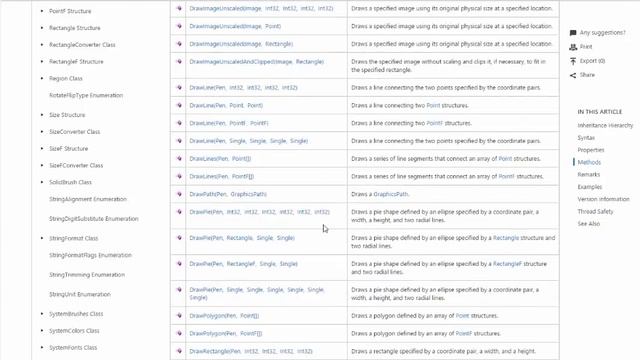Open DrawLines(Pen, PointF[]) link
The width and height of the screenshot is (640, 360).
point(221,176)
